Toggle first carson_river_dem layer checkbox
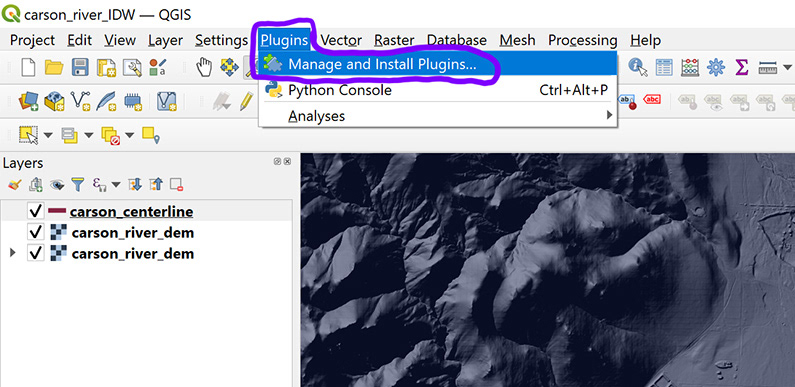The height and width of the screenshot is (387, 795). (35, 232)
